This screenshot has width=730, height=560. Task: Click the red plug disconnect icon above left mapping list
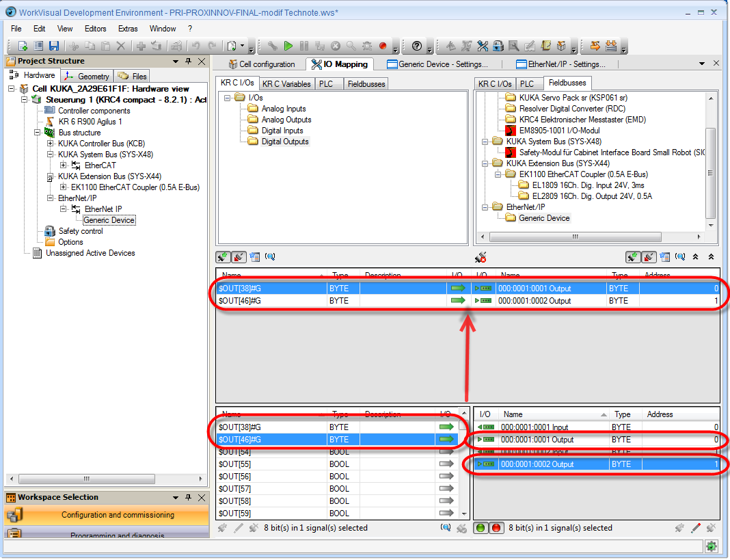coord(238,256)
